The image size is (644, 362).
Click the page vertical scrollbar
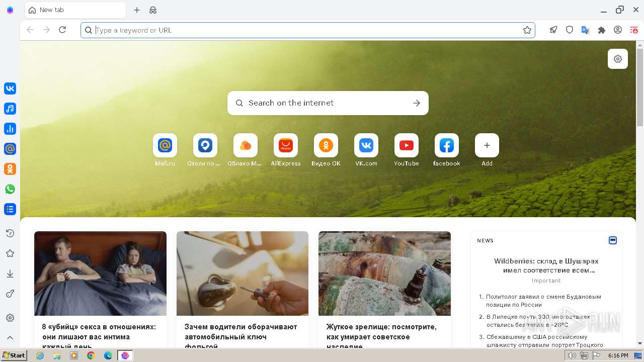[640, 88]
